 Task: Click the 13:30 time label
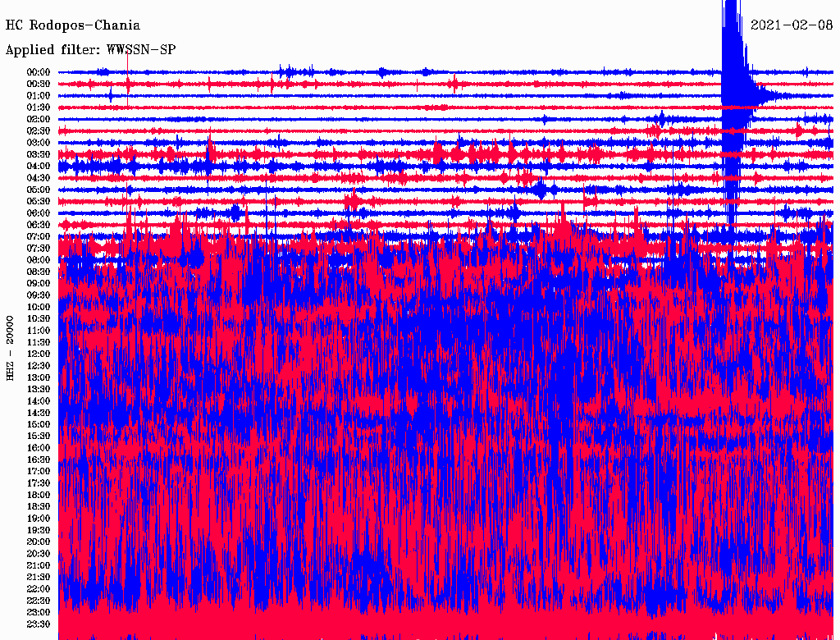coord(39,389)
